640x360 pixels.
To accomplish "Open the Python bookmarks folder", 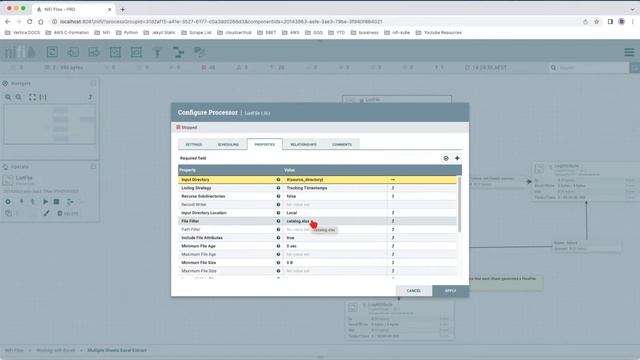I will (x=127, y=33).
